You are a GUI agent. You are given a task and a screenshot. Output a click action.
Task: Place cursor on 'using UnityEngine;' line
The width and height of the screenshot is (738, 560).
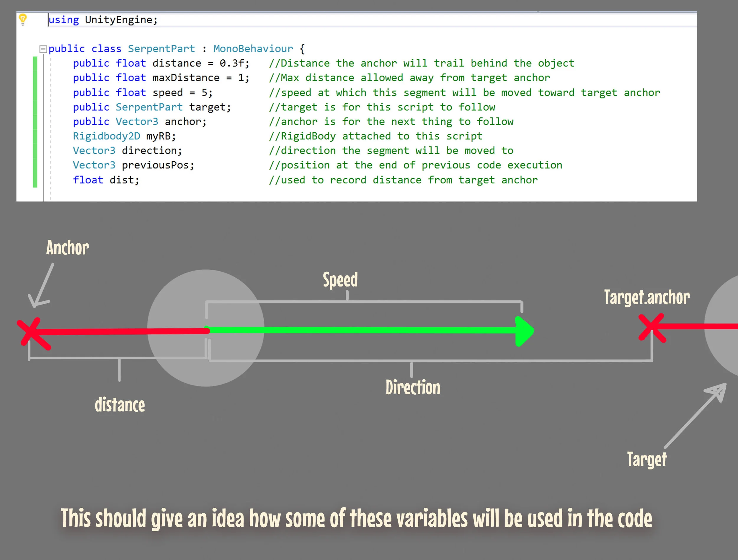click(x=120, y=20)
